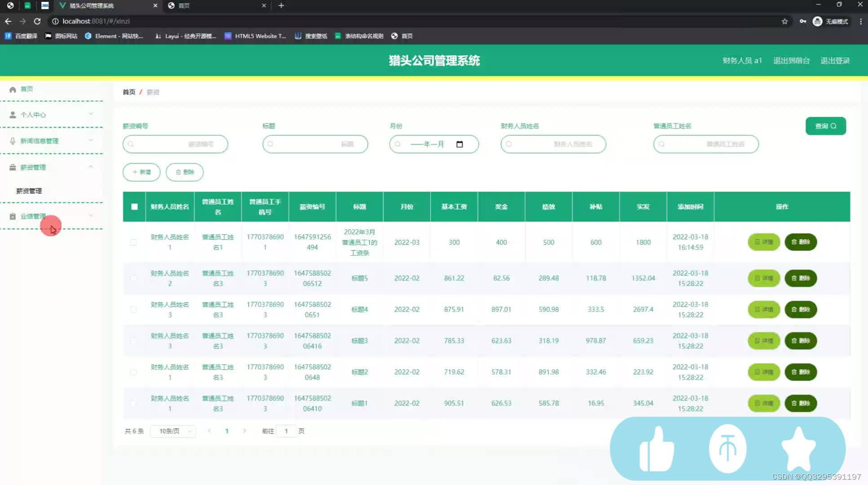Collapse 薪资管理 menu chevron

tap(91, 167)
